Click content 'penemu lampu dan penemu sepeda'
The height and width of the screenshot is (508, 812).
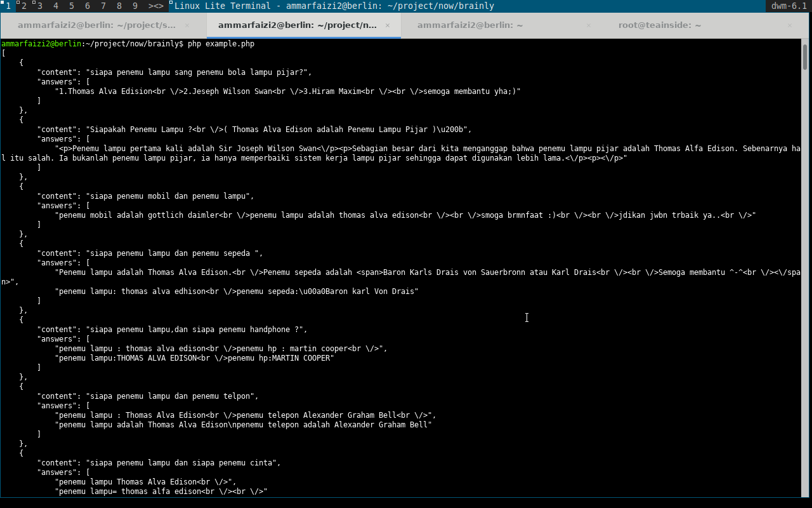pyautogui.click(x=150, y=253)
